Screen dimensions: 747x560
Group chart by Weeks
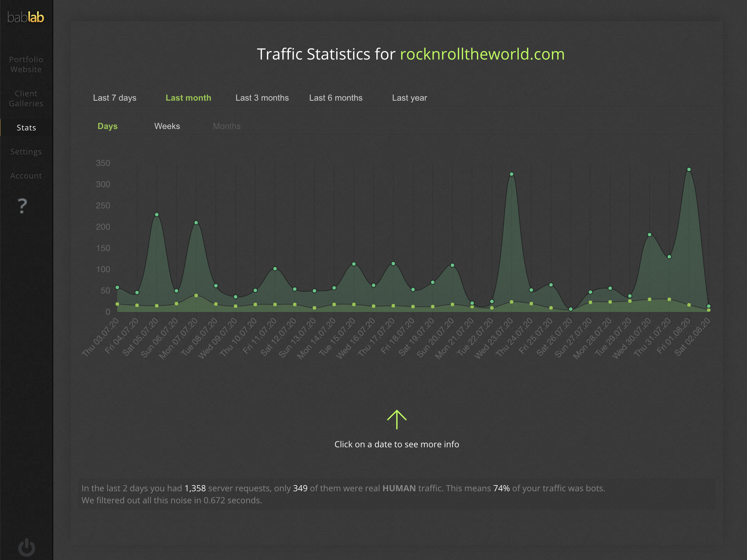click(x=167, y=126)
